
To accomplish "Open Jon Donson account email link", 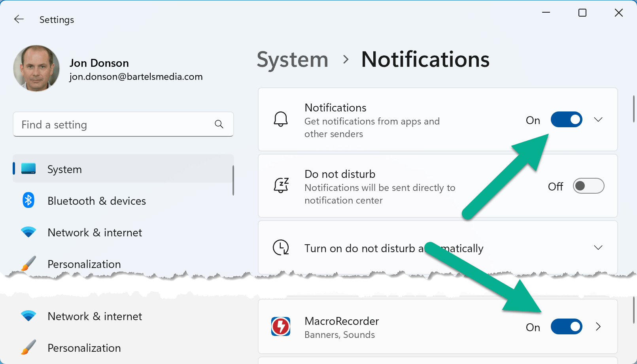I will coord(136,77).
